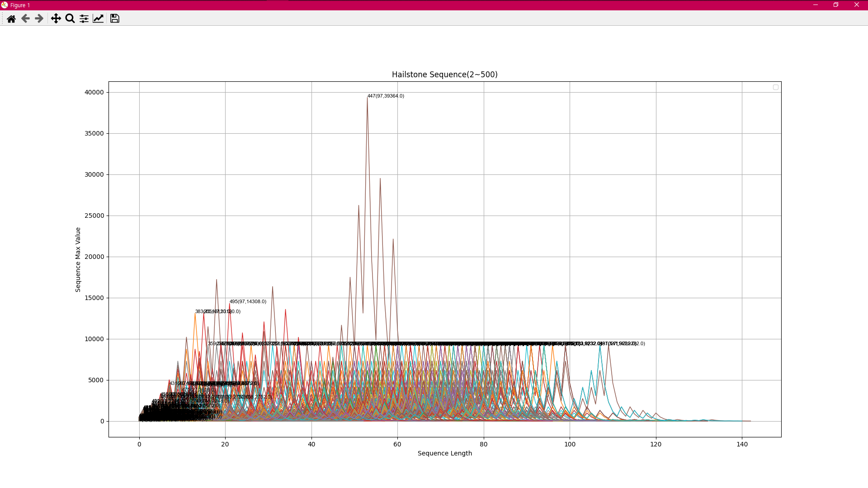The height and width of the screenshot is (488, 868).
Task: Open Edit axis and curve parameters
Action: coord(98,19)
